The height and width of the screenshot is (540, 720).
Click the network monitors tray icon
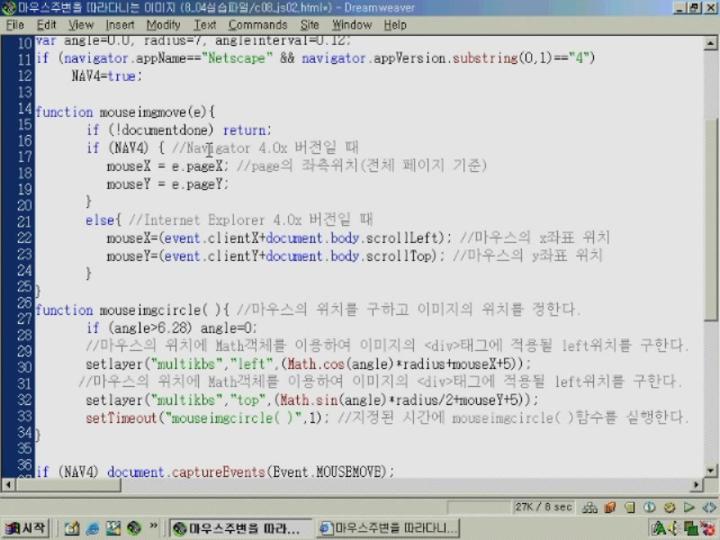pyautogui.click(x=690, y=529)
